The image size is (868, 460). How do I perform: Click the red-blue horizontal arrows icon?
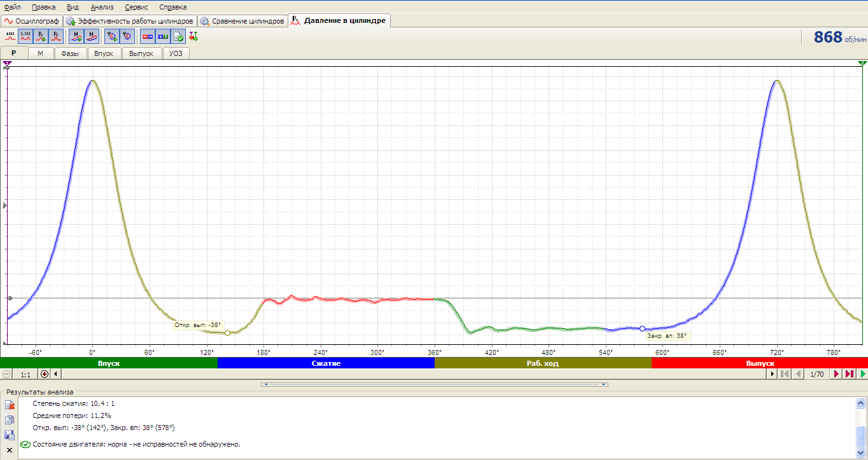click(x=148, y=36)
